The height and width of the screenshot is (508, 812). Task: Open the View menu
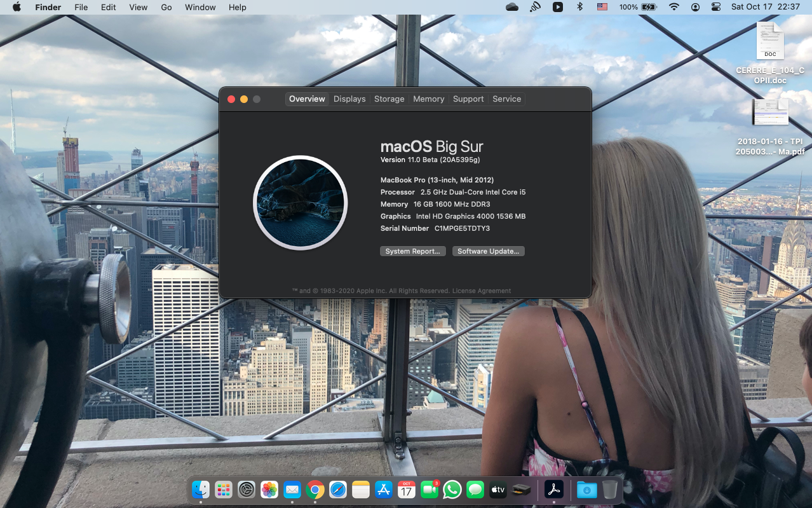point(139,7)
